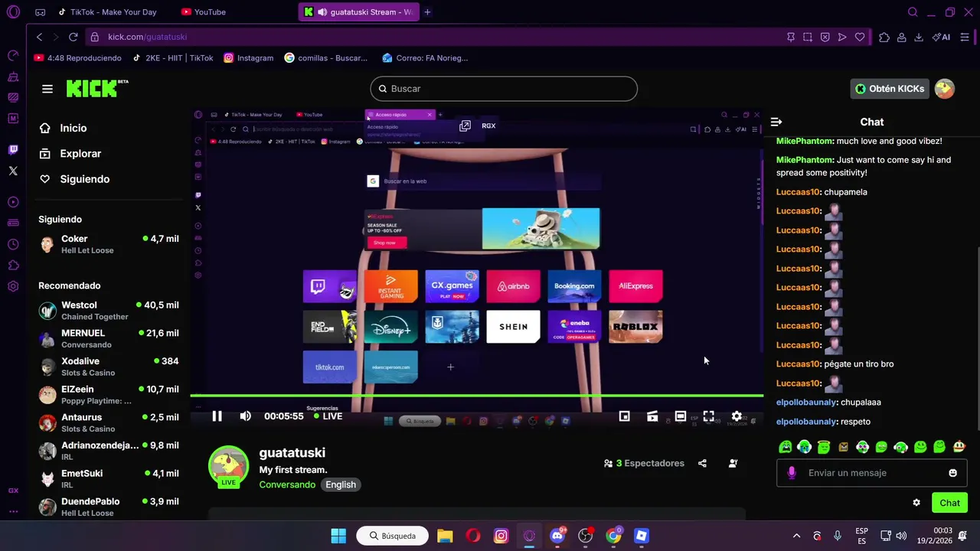
Task: Open X in the Opera sidebar
Action: (x=13, y=171)
